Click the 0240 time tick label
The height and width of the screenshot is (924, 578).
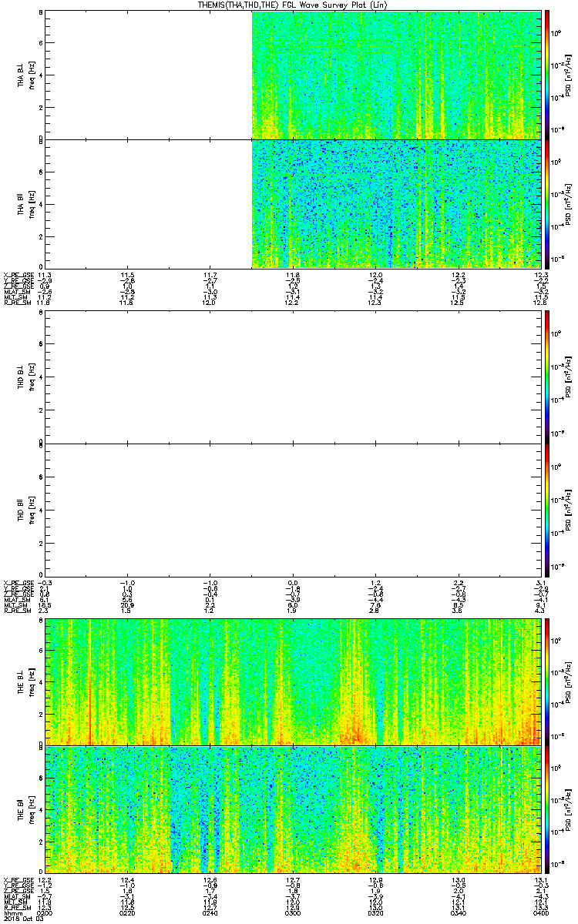210,912
